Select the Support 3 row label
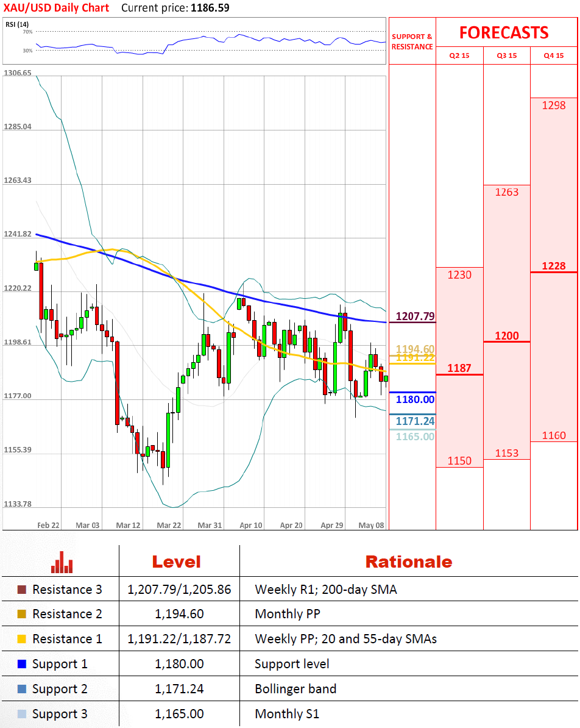Image resolution: width=580 pixels, height=728 pixels. click(x=60, y=715)
